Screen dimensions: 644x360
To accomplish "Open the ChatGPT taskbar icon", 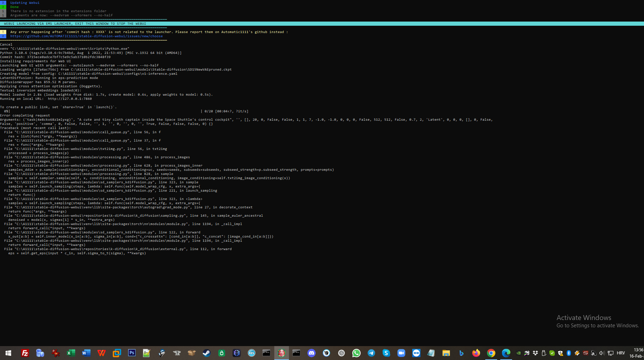I will point(341,353).
